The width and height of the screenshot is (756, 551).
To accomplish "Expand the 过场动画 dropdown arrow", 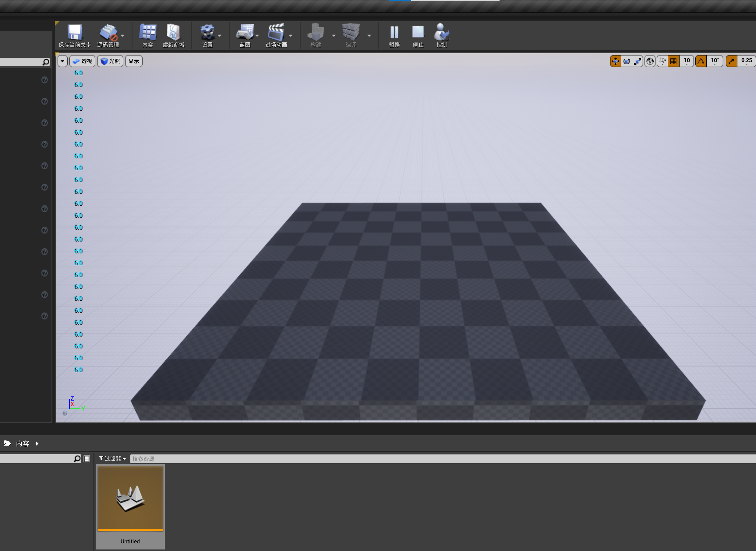I will coord(291,35).
